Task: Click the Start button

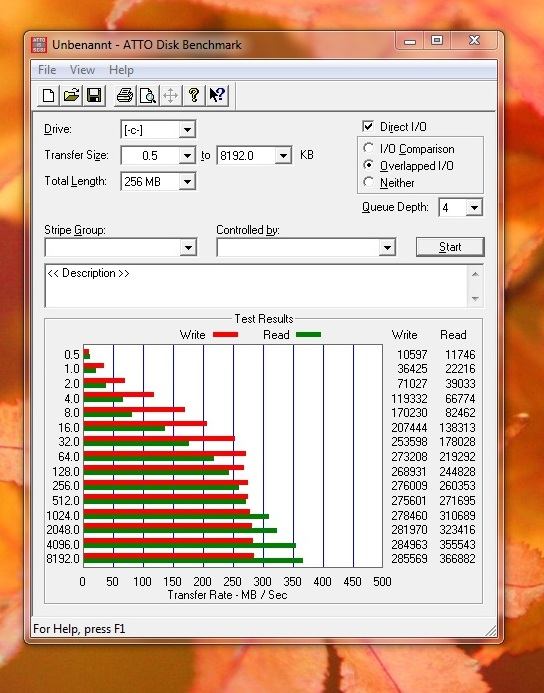Action: [450, 247]
